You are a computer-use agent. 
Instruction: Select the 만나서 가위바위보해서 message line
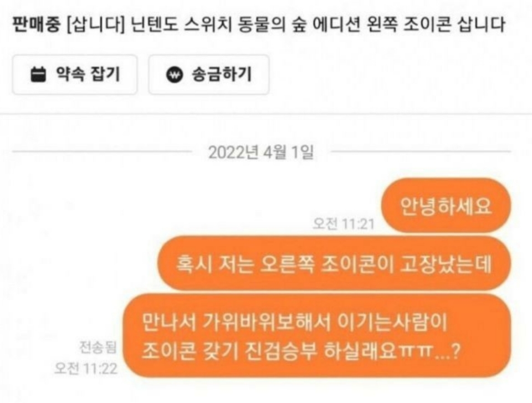tap(295, 322)
